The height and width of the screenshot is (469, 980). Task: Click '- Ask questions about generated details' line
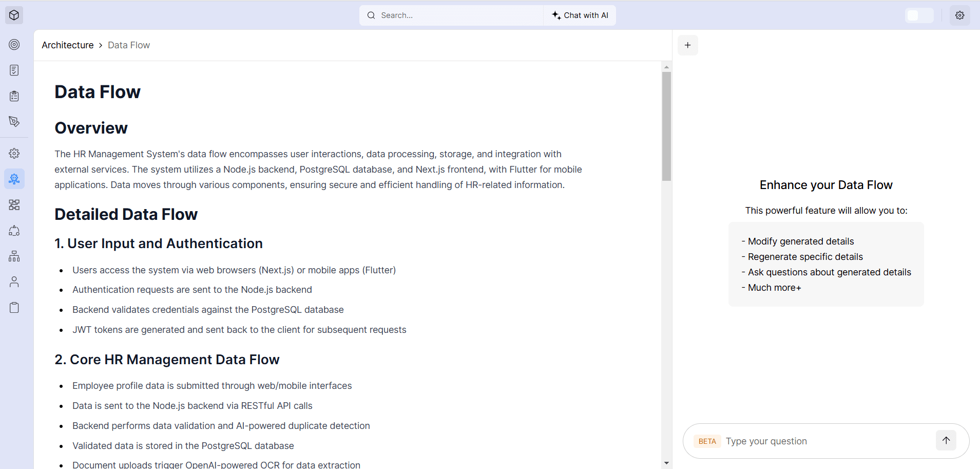pos(827,272)
